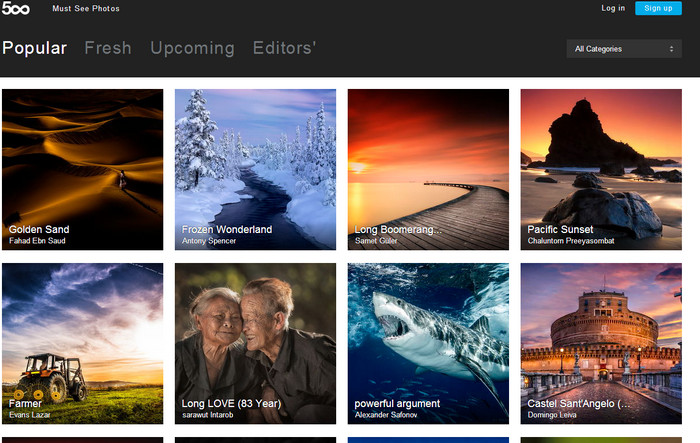Open the powerful argument shark photo
Screen dimensions: 700x443
coord(428,335)
